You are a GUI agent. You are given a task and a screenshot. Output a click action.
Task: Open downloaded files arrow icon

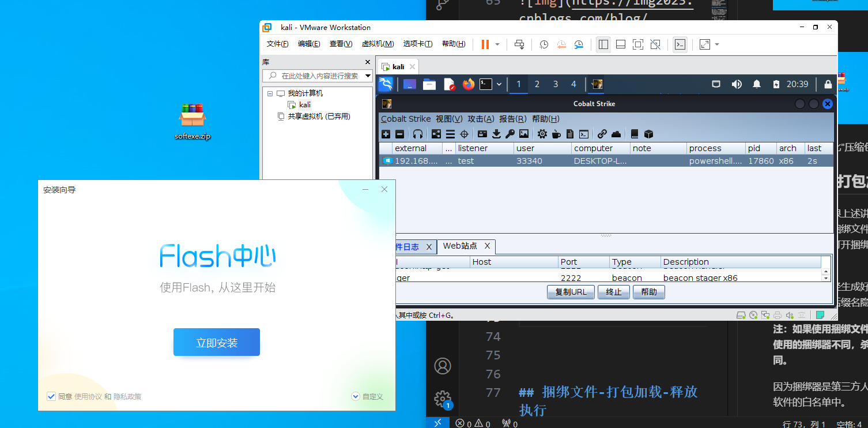pos(496,134)
